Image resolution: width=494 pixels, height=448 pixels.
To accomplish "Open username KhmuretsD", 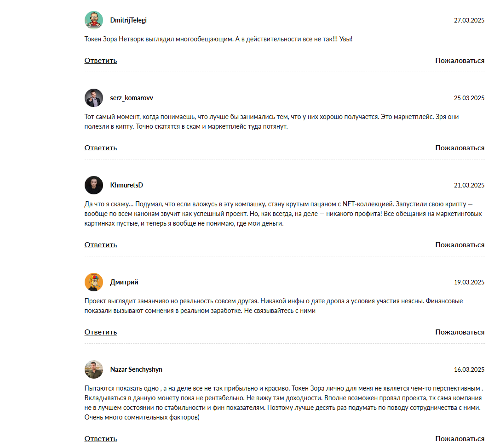I will click(x=126, y=185).
